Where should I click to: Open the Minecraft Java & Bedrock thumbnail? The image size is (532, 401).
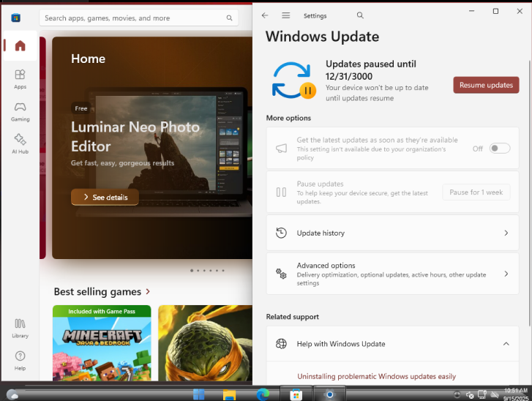pyautogui.click(x=102, y=342)
